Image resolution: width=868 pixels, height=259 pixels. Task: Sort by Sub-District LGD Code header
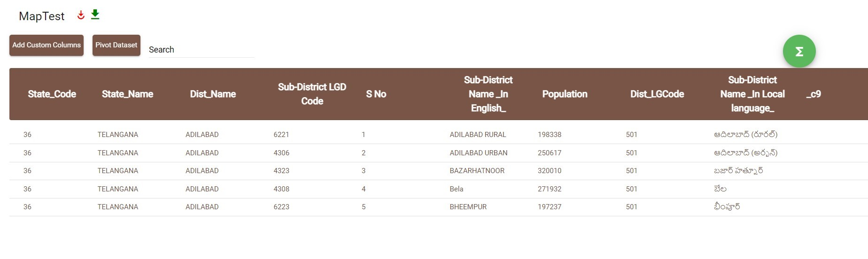pyautogui.click(x=312, y=94)
